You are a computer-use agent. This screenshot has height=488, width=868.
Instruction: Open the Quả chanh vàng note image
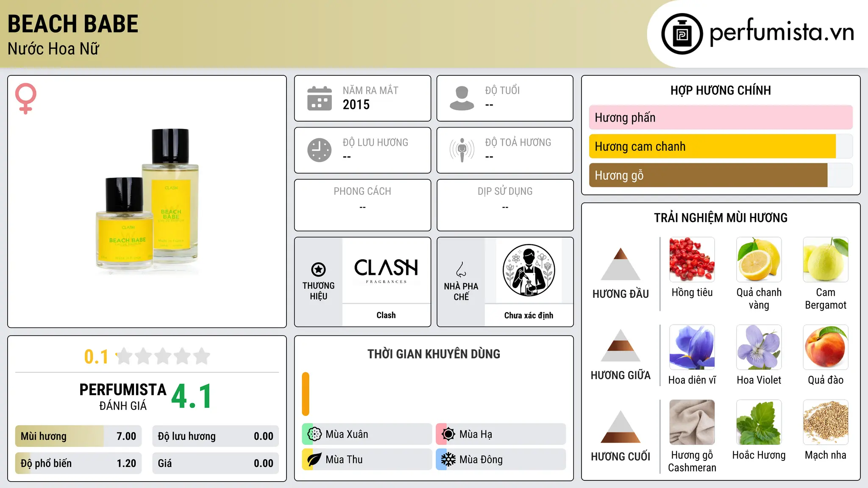(759, 260)
